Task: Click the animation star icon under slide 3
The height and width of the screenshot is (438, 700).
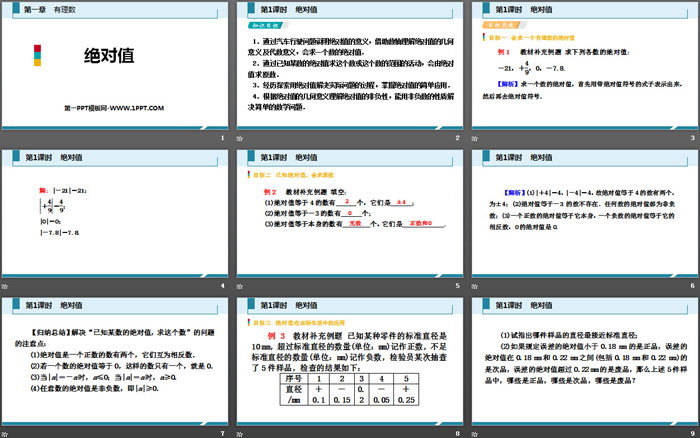Action: pos(476,138)
